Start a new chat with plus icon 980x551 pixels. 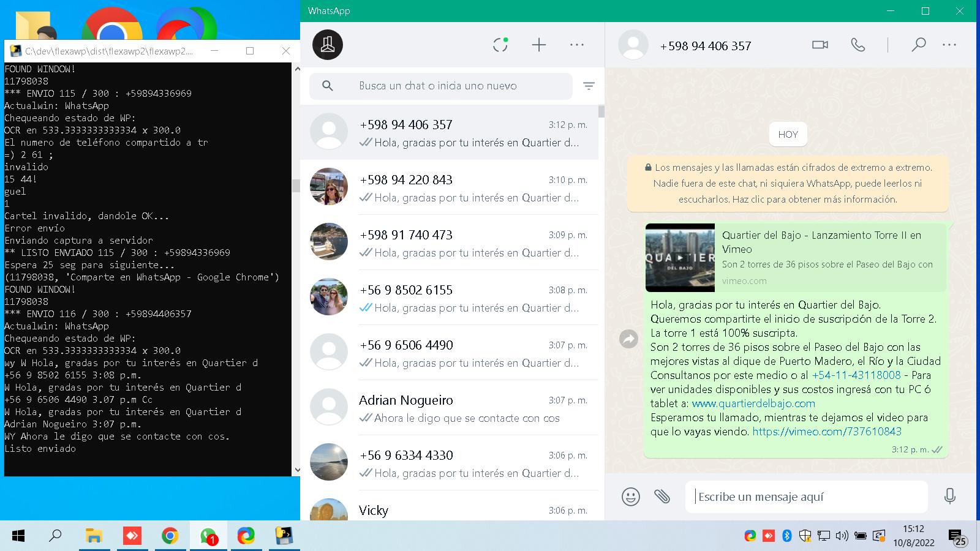pyautogui.click(x=539, y=45)
